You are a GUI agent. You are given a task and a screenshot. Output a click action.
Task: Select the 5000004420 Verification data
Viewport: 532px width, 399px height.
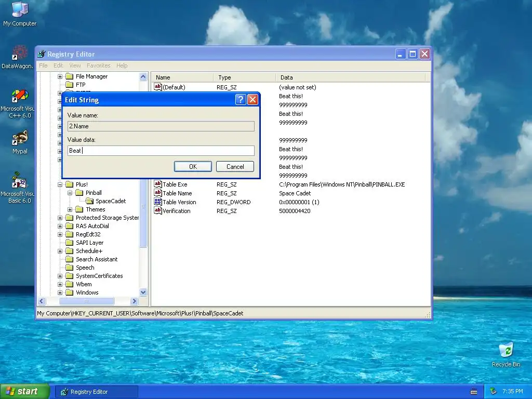pyautogui.click(x=295, y=211)
